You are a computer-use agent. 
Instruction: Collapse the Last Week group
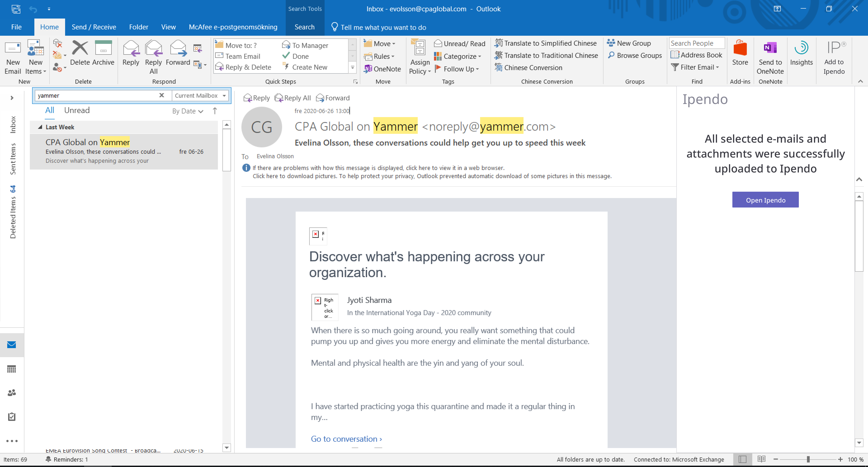point(40,127)
